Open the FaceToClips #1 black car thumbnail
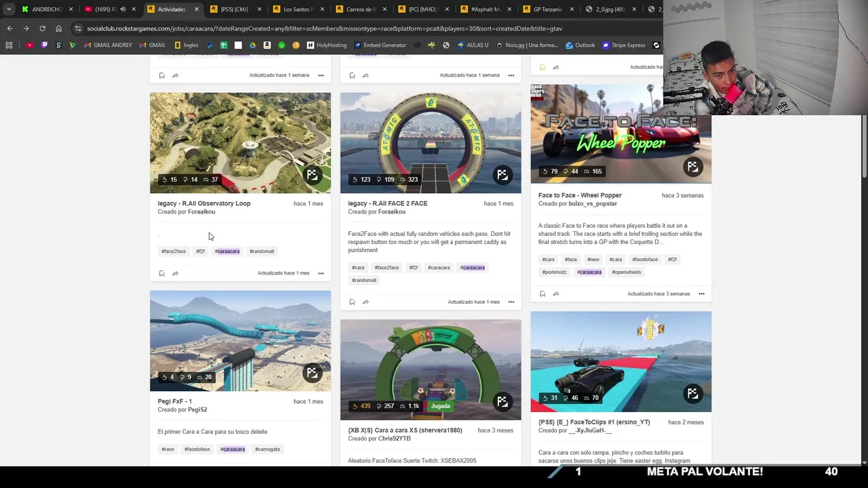Viewport: 868px width, 488px height. click(620, 361)
